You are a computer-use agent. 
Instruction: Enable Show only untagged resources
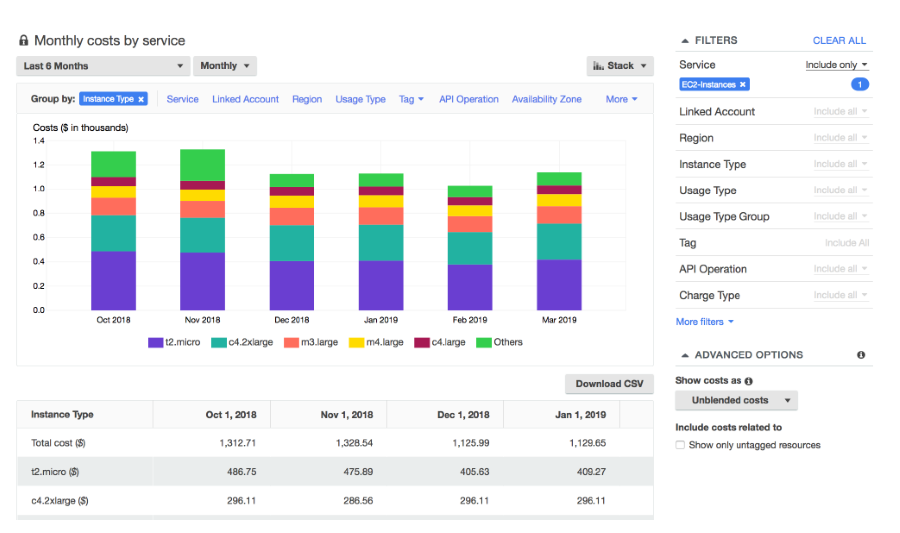(680, 445)
